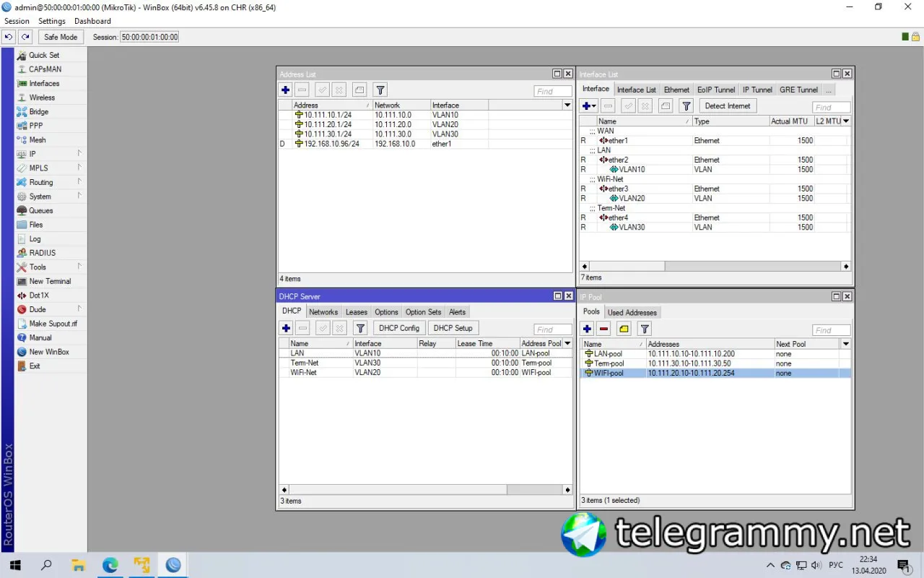
Task: Remove selected pool in IP Pool
Action: (604, 329)
